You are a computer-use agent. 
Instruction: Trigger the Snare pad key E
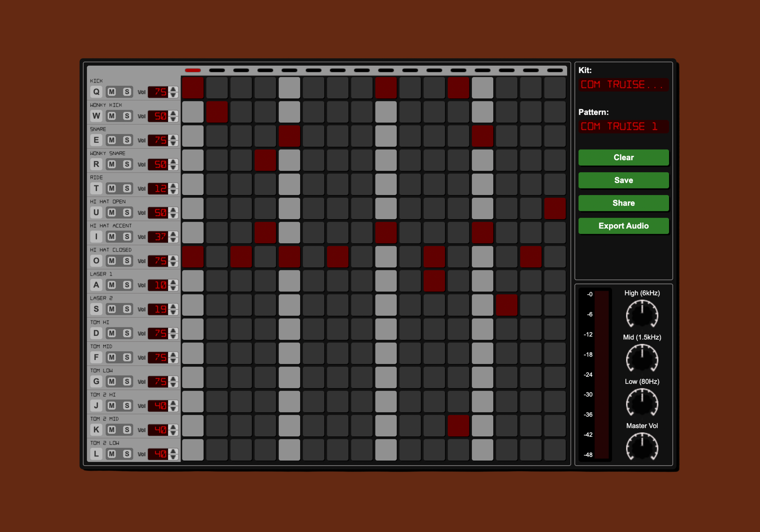point(96,140)
